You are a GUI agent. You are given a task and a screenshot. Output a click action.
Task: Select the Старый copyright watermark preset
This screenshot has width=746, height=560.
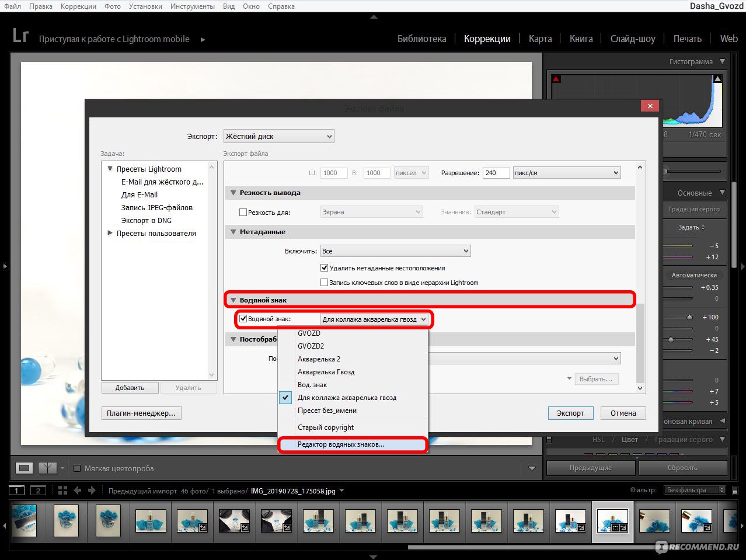353,427
